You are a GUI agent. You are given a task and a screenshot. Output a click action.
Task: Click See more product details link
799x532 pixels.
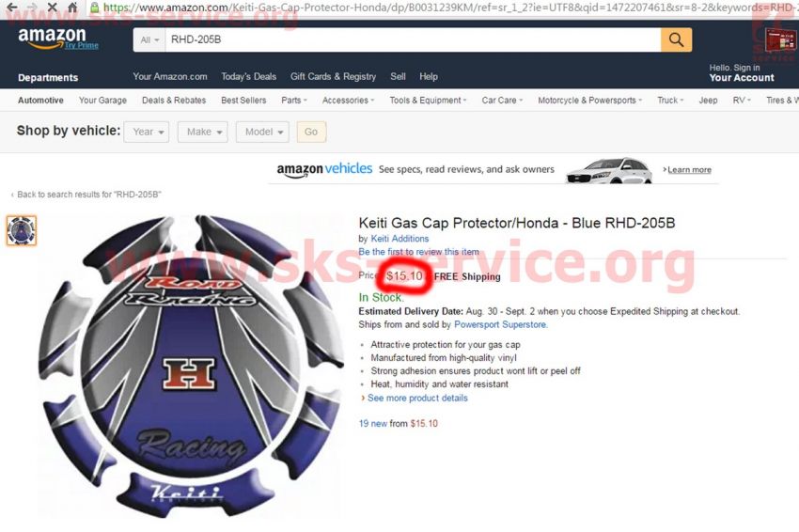[417, 398]
